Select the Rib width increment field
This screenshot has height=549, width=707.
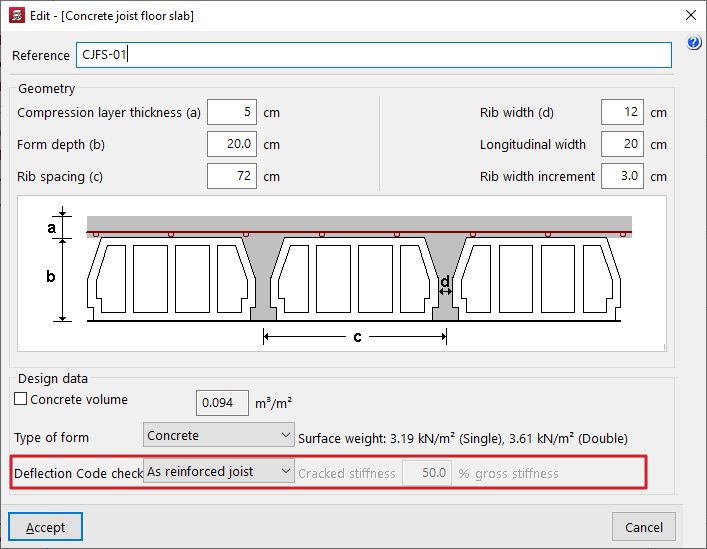[x=622, y=177]
